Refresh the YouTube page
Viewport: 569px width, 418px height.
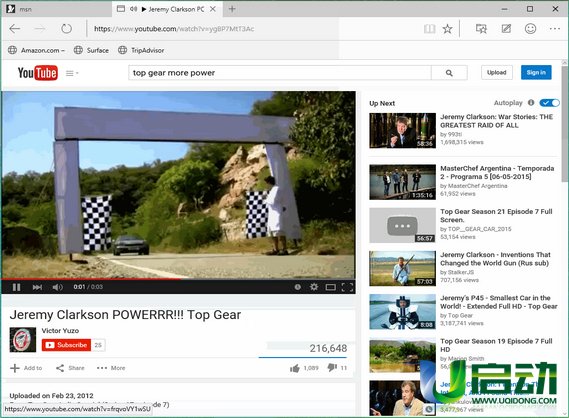66,29
